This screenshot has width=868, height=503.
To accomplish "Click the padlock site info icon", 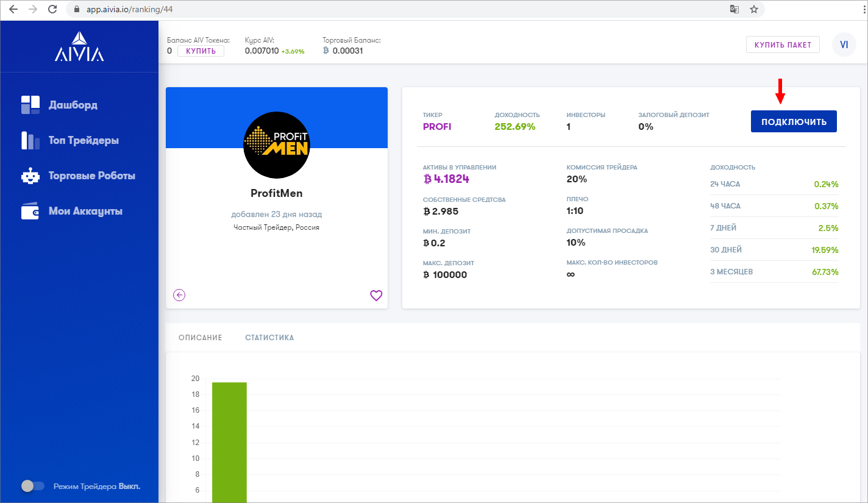I will point(77,10).
